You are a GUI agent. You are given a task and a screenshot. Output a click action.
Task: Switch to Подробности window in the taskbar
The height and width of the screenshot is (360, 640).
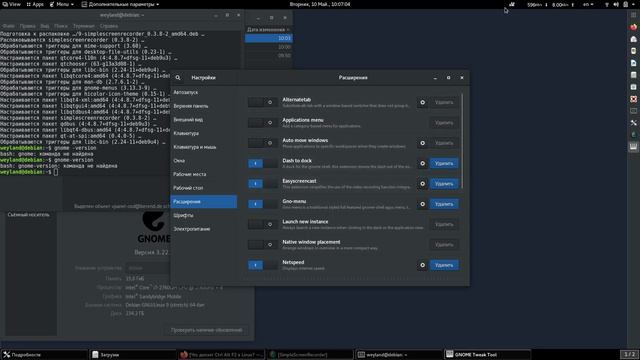(44, 355)
